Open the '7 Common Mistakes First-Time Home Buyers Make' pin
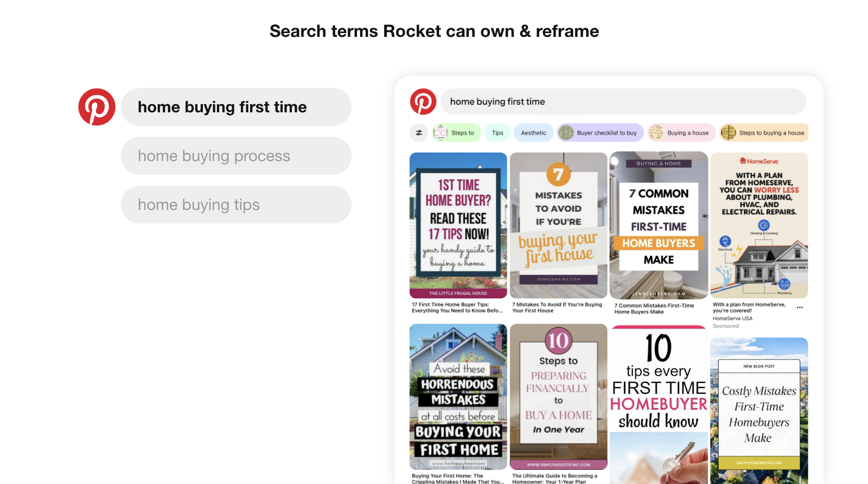The height and width of the screenshot is (484, 868). (x=659, y=225)
